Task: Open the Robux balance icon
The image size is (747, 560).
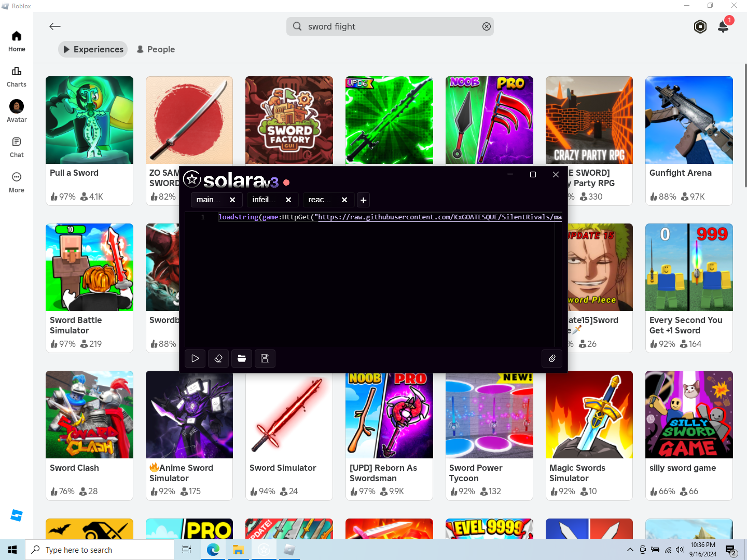Action: (x=700, y=26)
